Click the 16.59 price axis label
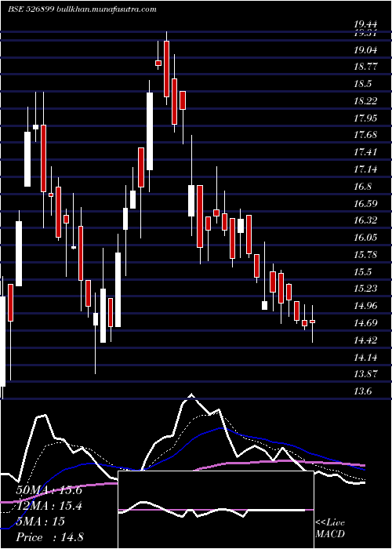 tap(365, 203)
